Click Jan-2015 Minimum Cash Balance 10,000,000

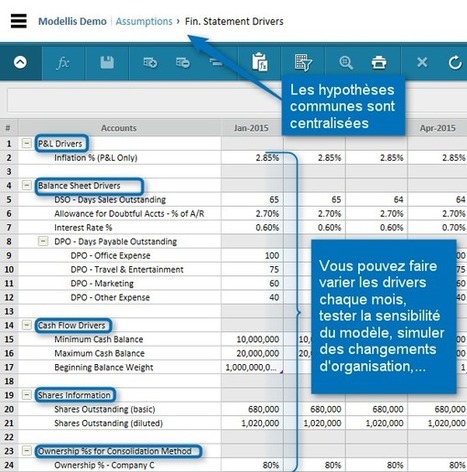click(x=252, y=339)
